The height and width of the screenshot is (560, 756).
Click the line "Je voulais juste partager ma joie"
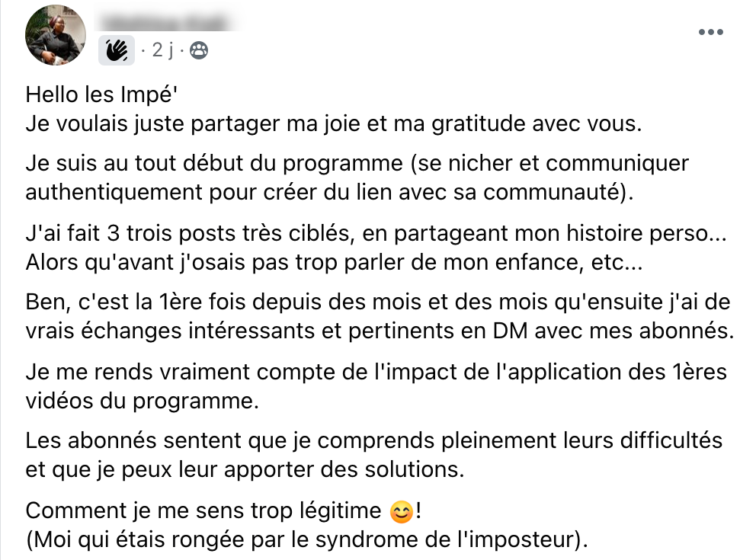[334, 124]
